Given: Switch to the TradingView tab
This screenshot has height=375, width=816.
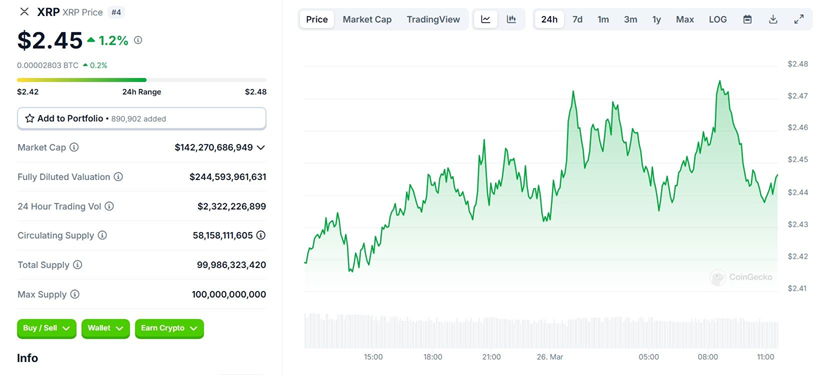Looking at the screenshot, I should pyautogui.click(x=434, y=20).
